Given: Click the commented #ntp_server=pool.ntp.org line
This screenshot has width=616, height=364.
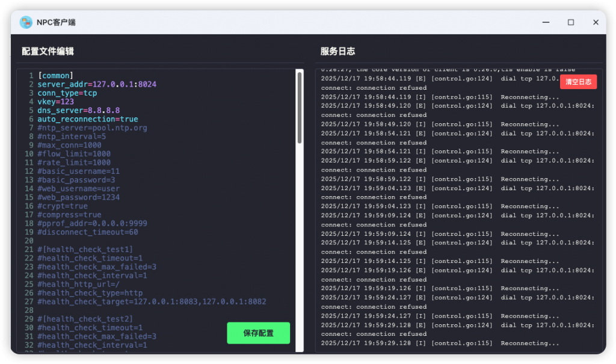Looking at the screenshot, I should pos(92,128).
